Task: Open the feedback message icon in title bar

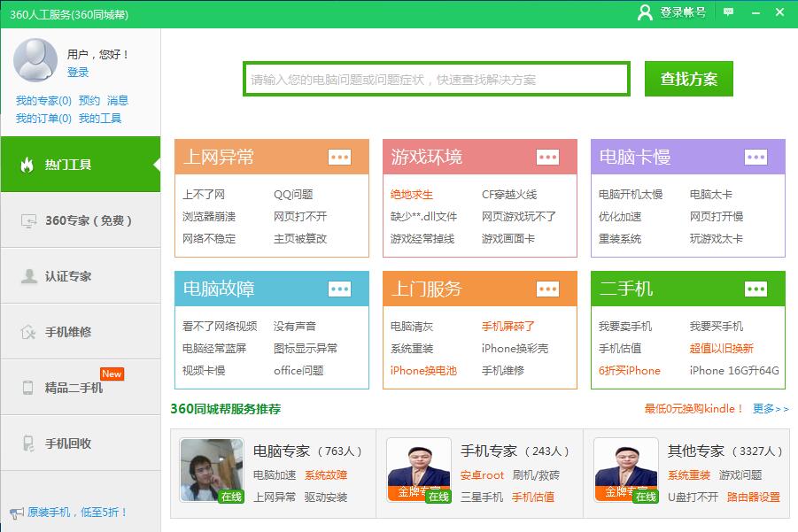Action: point(728,12)
